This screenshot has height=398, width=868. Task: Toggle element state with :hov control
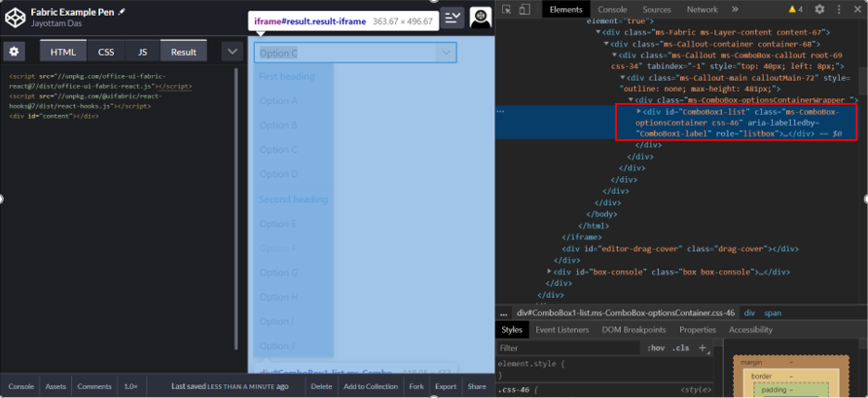tap(656, 348)
